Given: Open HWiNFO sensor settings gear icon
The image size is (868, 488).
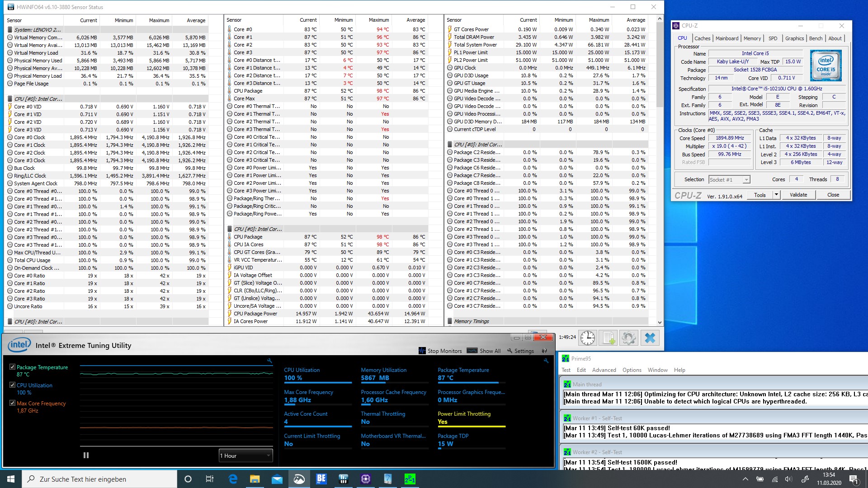Looking at the screenshot, I should (x=629, y=338).
